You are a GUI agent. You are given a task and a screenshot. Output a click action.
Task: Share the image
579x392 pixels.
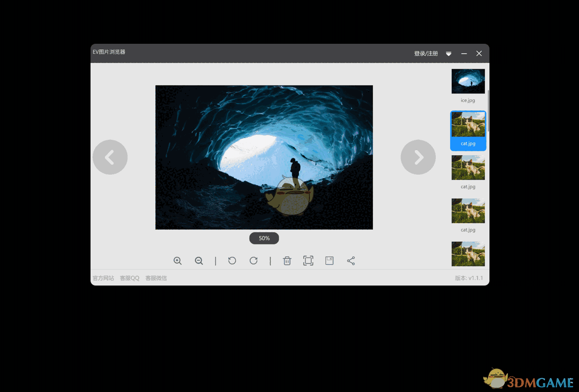click(x=351, y=261)
